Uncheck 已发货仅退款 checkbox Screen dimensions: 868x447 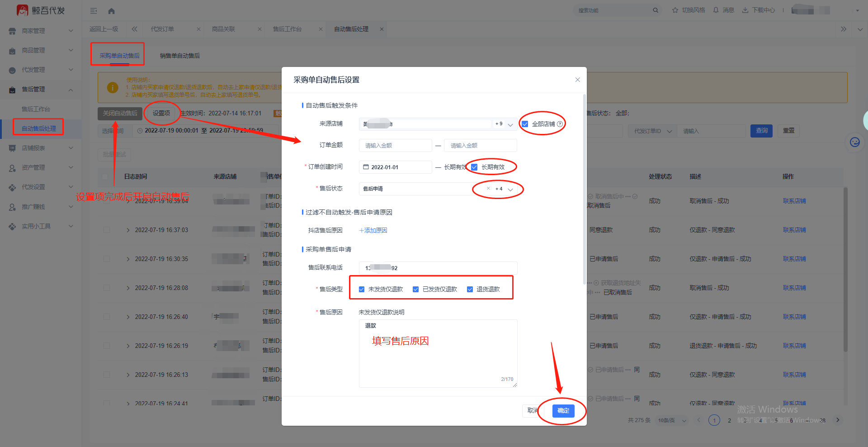click(415, 289)
